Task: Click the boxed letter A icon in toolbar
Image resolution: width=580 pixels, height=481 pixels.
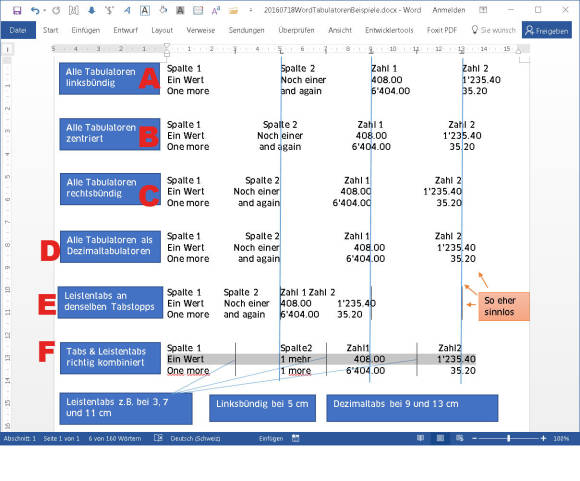Action: pyautogui.click(x=145, y=10)
